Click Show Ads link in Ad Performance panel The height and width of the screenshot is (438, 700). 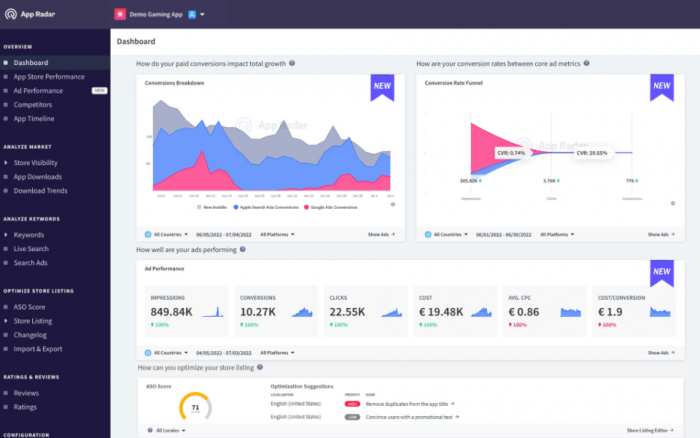661,353
